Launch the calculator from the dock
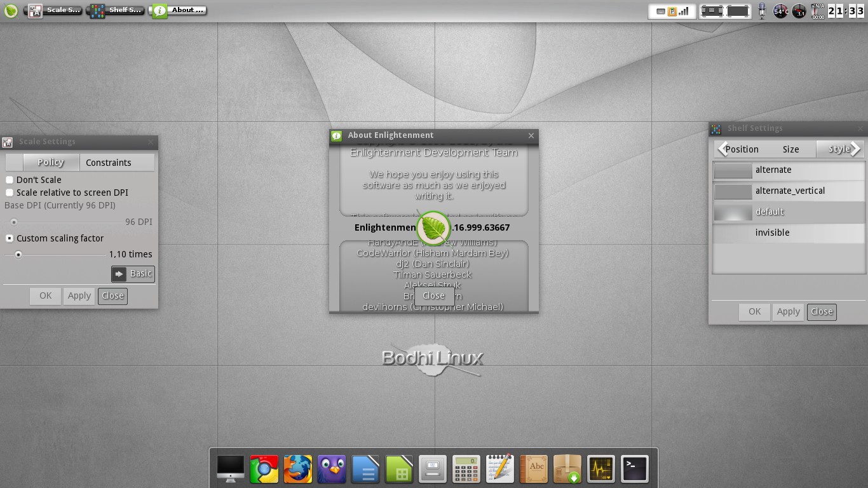 click(x=466, y=469)
